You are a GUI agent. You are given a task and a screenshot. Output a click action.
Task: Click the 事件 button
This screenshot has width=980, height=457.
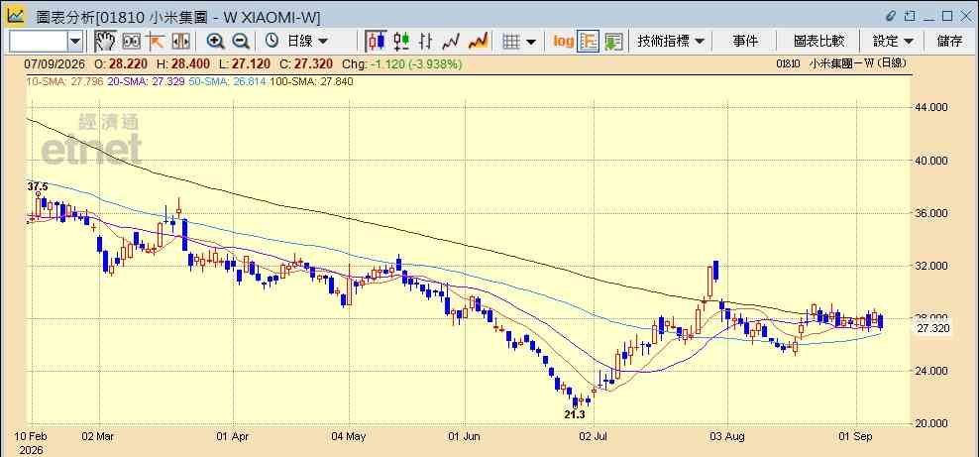(x=745, y=42)
